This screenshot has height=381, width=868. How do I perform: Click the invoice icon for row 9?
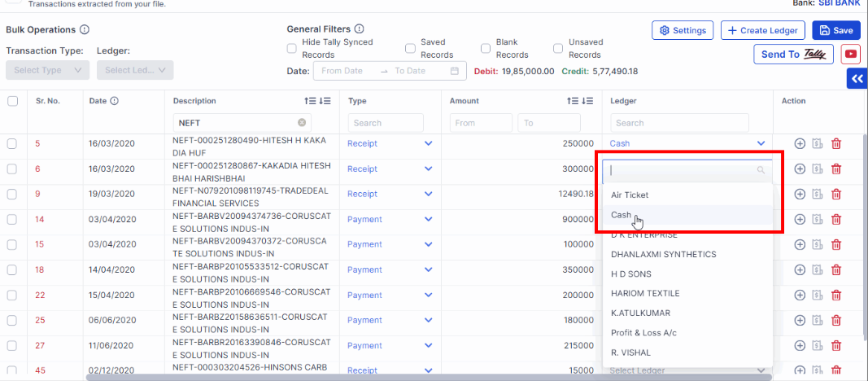pyautogui.click(x=818, y=195)
